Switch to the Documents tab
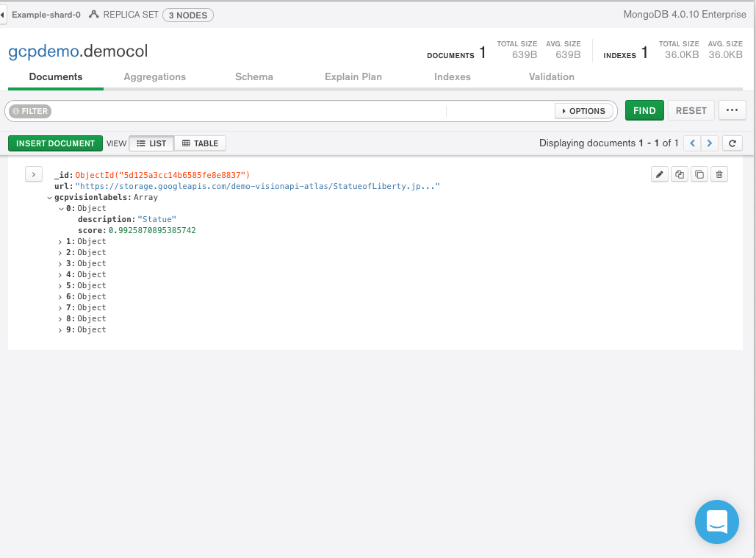The width and height of the screenshot is (756, 558). [x=55, y=76]
